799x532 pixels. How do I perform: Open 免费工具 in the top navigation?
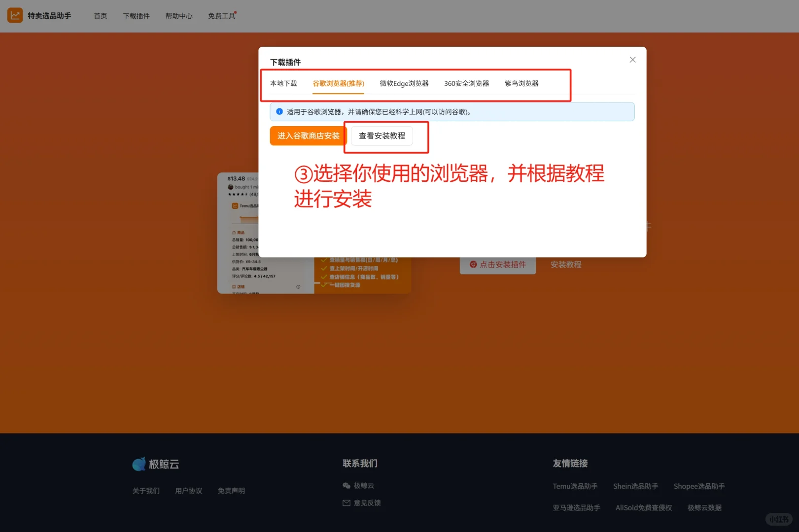point(221,15)
